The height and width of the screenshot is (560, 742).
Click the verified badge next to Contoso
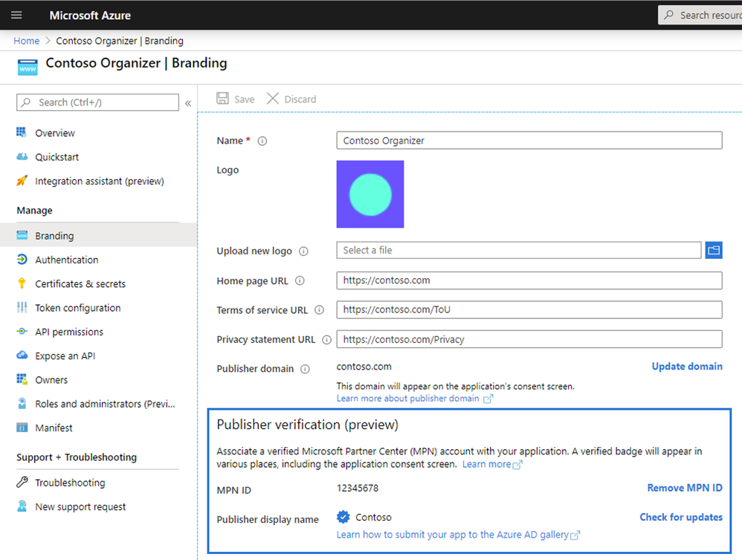point(343,517)
